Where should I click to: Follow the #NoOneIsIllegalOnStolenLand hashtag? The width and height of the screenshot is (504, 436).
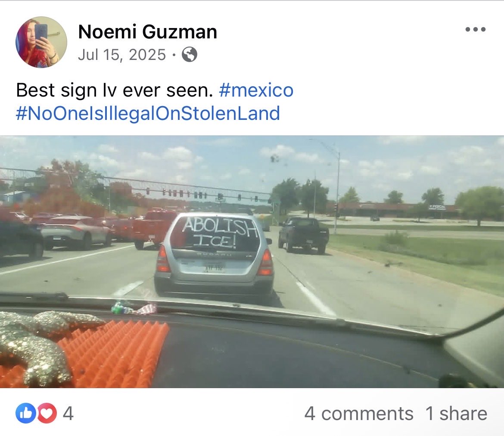(148, 113)
